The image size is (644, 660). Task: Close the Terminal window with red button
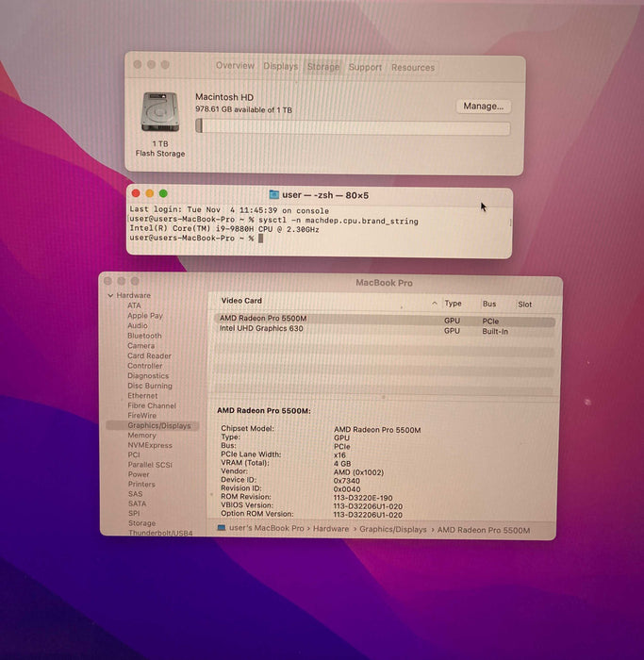point(135,193)
